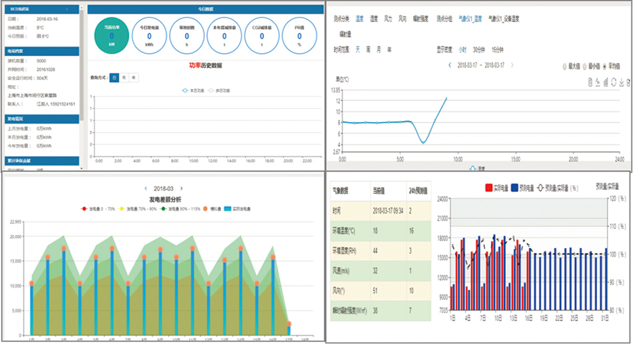
Task: Go to previous month before 2018-03
Action: [146, 189]
